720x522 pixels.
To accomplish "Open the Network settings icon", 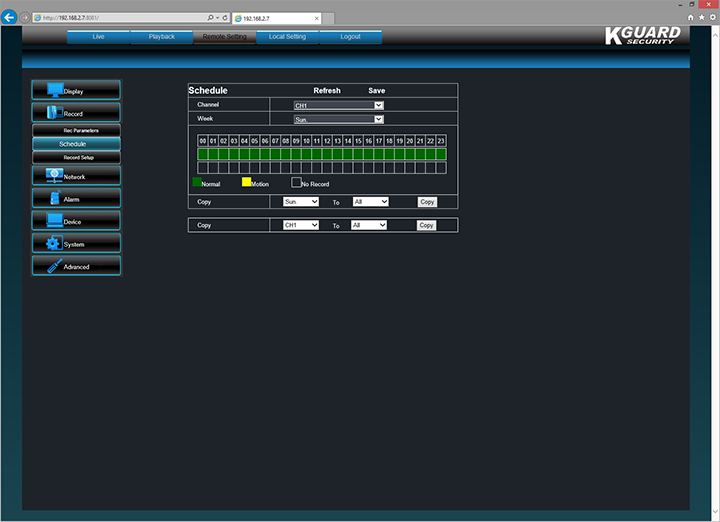I will (55, 176).
